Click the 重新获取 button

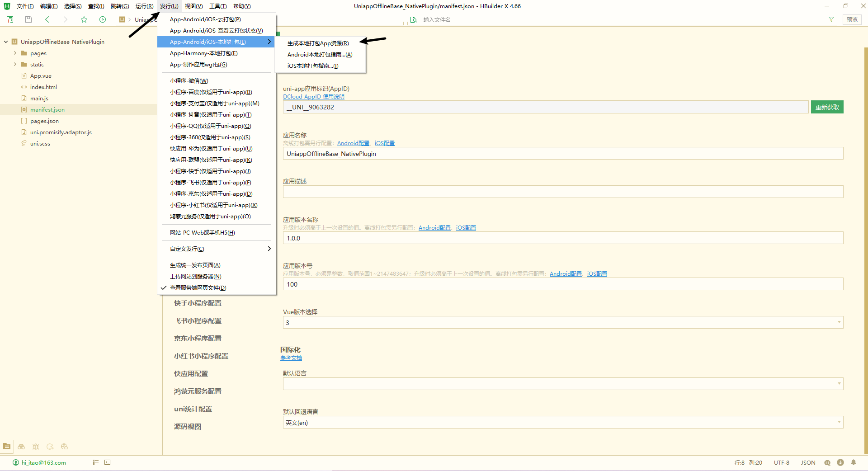[x=827, y=107]
